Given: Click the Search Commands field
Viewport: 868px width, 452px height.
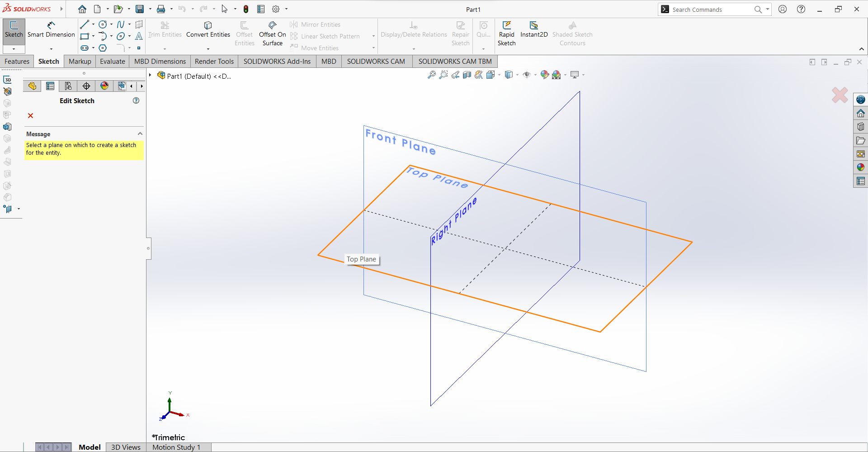Looking at the screenshot, I should 710,9.
